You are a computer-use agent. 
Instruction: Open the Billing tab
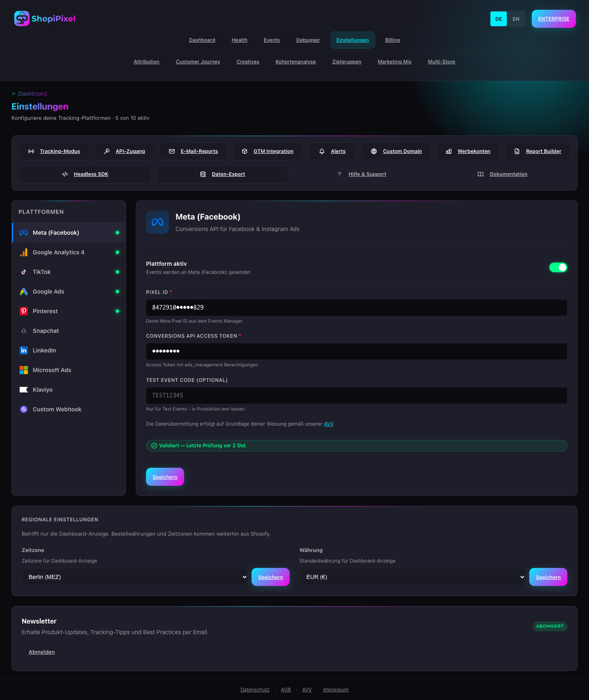(x=392, y=40)
